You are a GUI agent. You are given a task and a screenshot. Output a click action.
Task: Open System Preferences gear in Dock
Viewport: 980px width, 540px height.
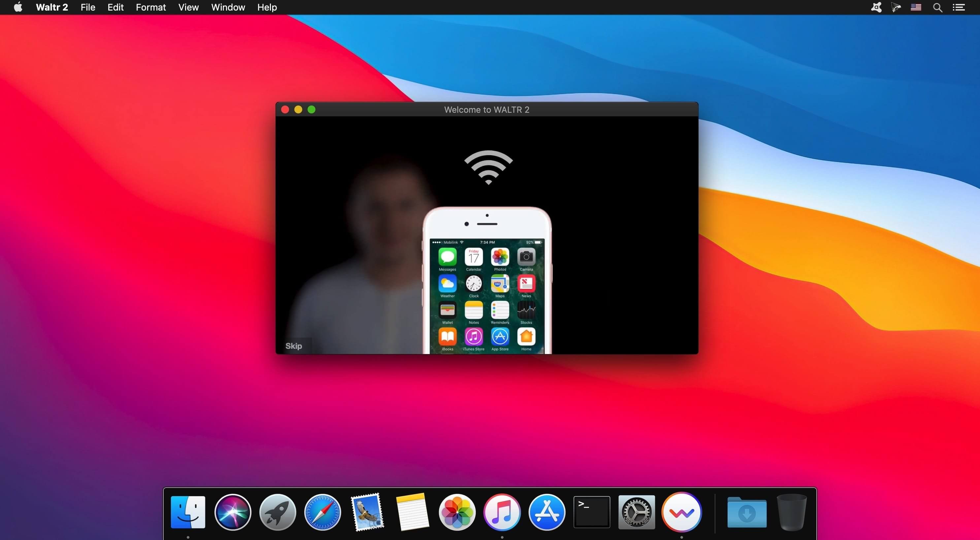tap(637, 512)
